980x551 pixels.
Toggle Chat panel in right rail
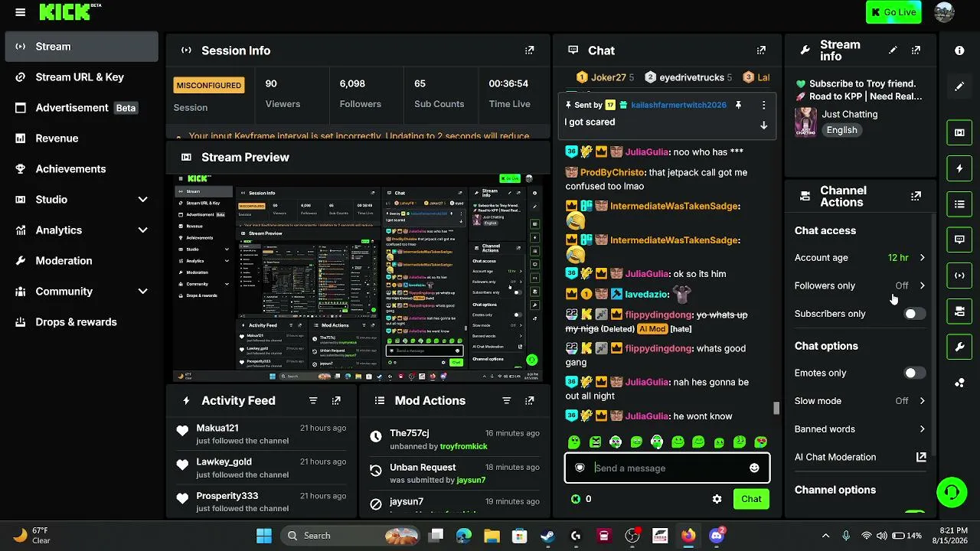pyautogui.click(x=959, y=240)
